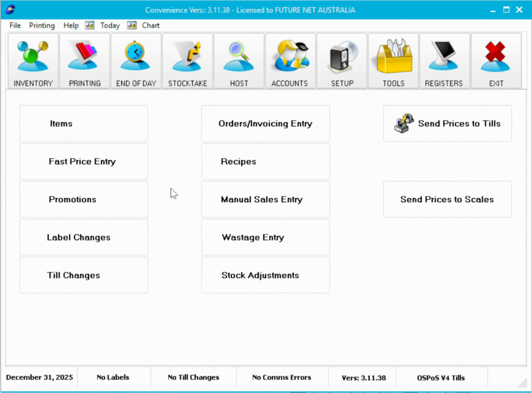Open the Today chart icon
This screenshot has width=532, height=393.
tap(90, 25)
